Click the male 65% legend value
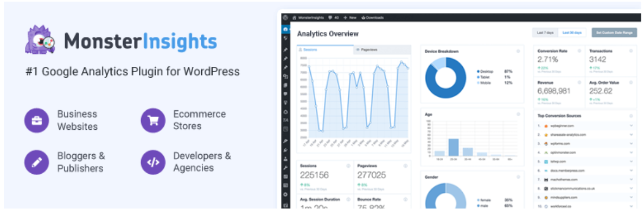The image size is (644, 221). click(508, 205)
